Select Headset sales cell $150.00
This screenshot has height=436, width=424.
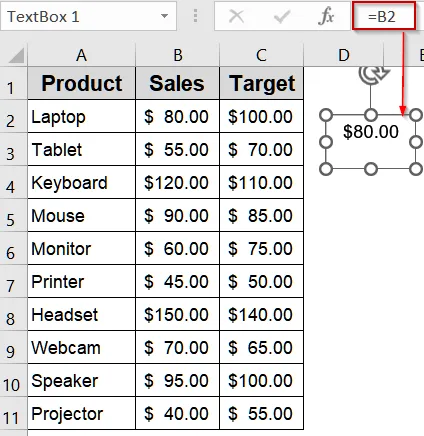pyautogui.click(x=178, y=314)
